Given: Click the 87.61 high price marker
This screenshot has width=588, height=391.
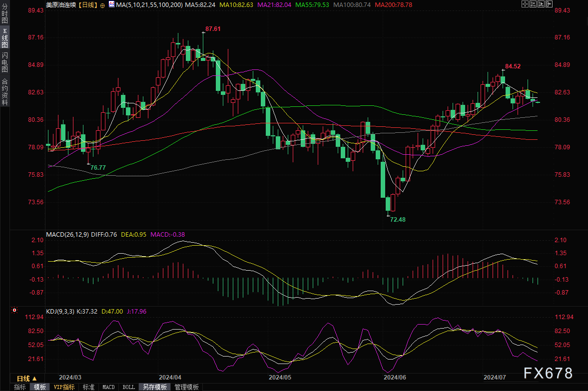Looking at the screenshot, I should coord(213,29).
